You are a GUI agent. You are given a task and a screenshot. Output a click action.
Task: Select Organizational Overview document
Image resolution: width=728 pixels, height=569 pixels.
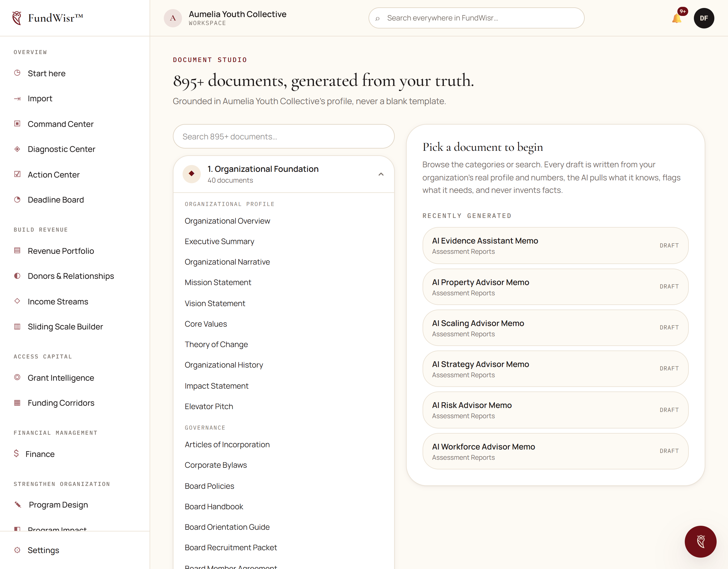(x=227, y=221)
